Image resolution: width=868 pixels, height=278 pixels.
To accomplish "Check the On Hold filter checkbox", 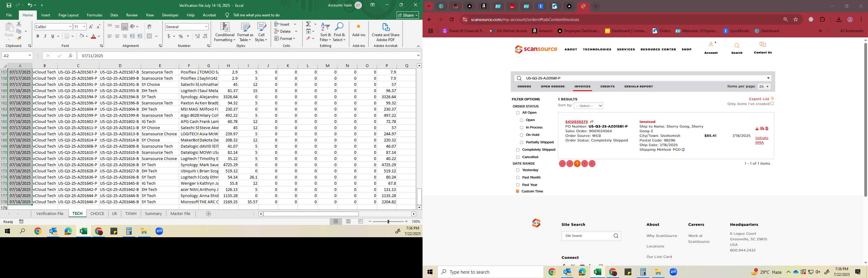I will tap(522, 135).
